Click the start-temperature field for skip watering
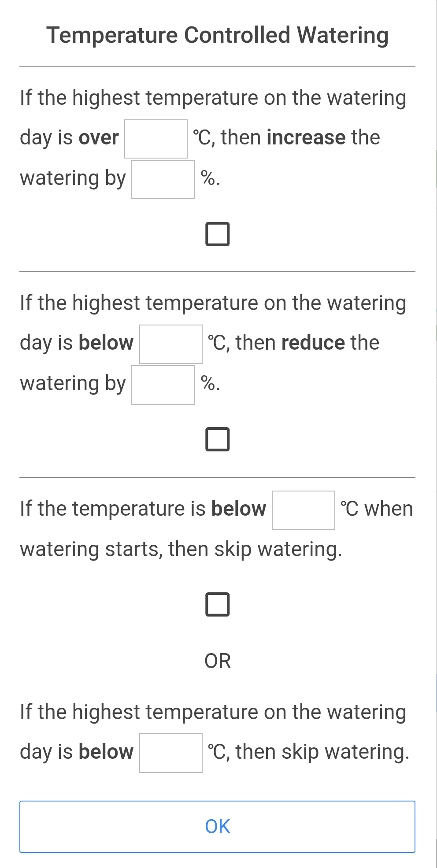Screen dimensions: 437x868 [304, 510]
